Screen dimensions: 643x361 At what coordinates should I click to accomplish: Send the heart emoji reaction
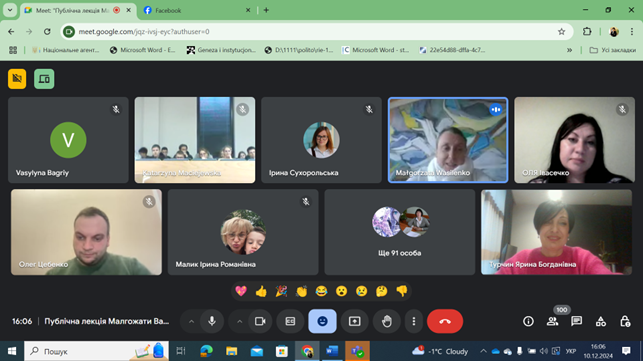point(241,291)
